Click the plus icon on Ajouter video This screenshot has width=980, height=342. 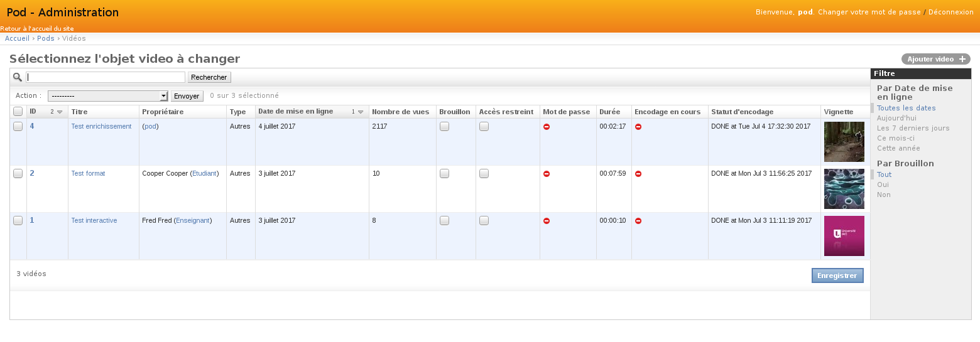(962, 59)
